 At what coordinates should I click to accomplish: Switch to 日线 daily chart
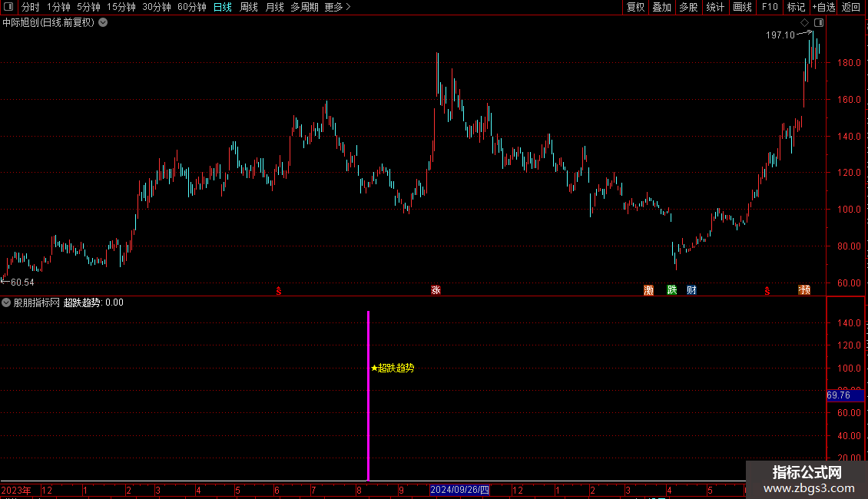click(223, 7)
